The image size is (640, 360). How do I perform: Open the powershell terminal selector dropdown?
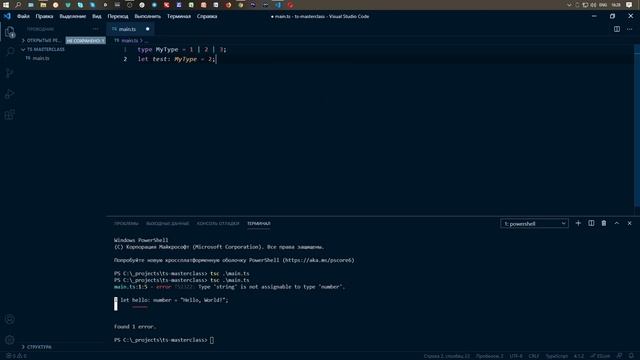534,223
